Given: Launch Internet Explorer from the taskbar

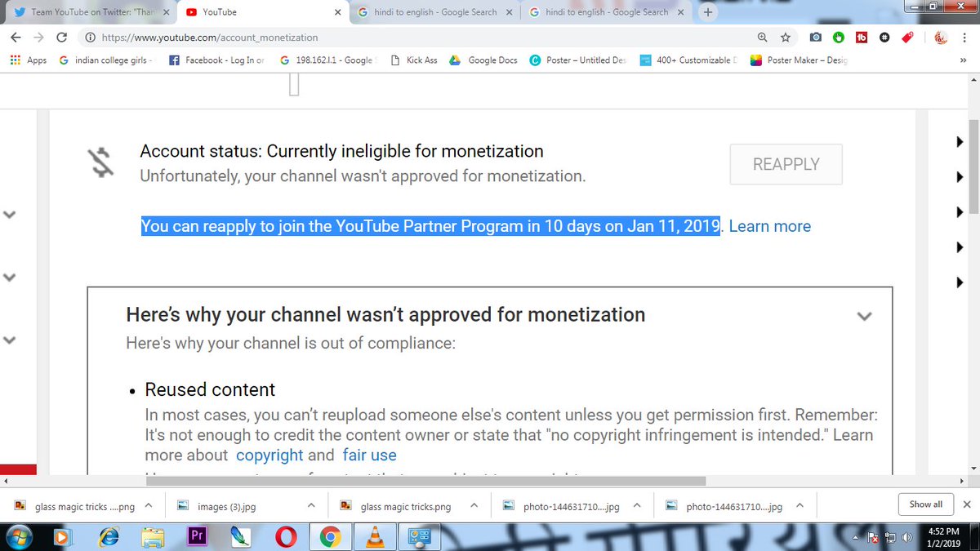Looking at the screenshot, I should pyautogui.click(x=107, y=536).
